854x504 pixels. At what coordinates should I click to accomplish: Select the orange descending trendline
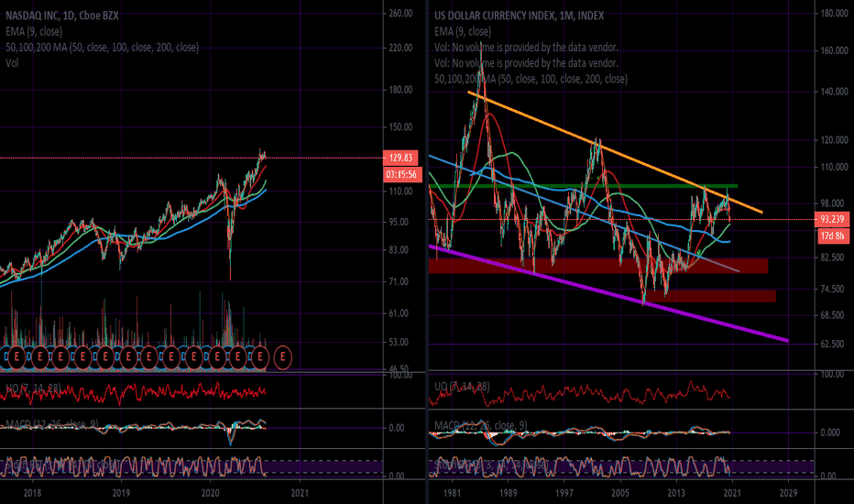(616, 152)
